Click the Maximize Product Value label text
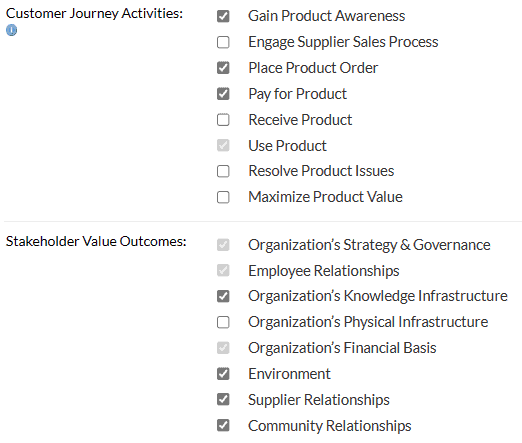Image resolution: width=522 pixels, height=443 pixels. coord(325,197)
